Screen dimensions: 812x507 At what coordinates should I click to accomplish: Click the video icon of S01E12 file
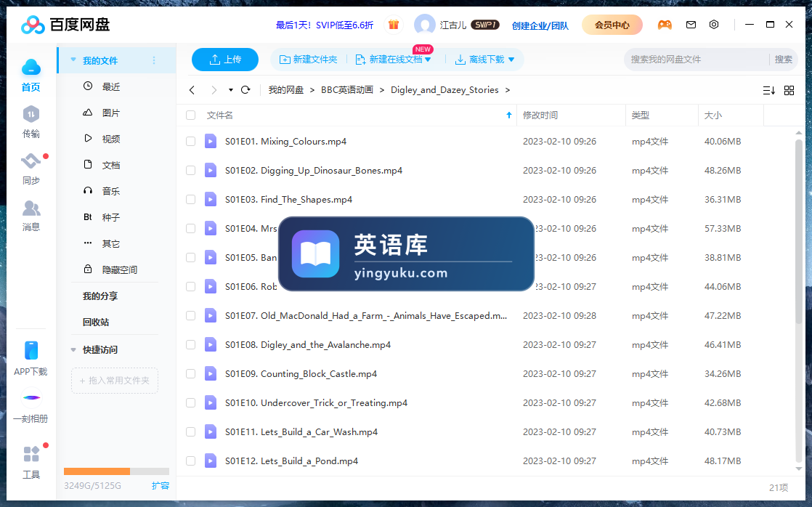point(210,461)
